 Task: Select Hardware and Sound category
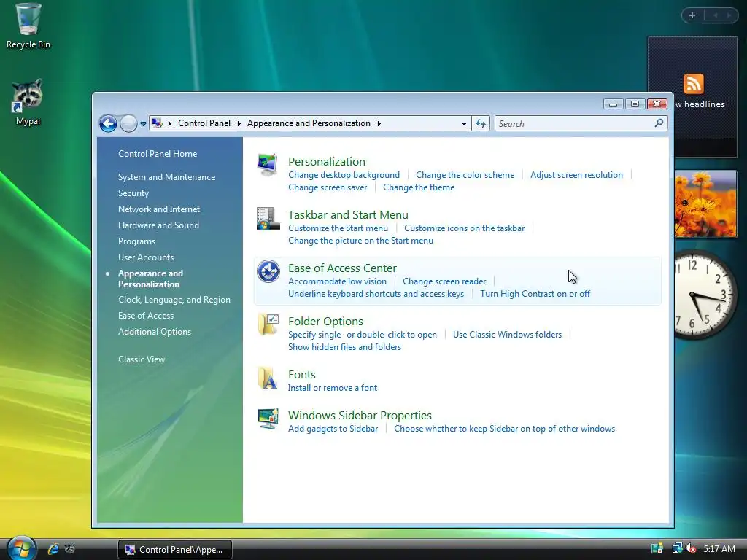158,225
